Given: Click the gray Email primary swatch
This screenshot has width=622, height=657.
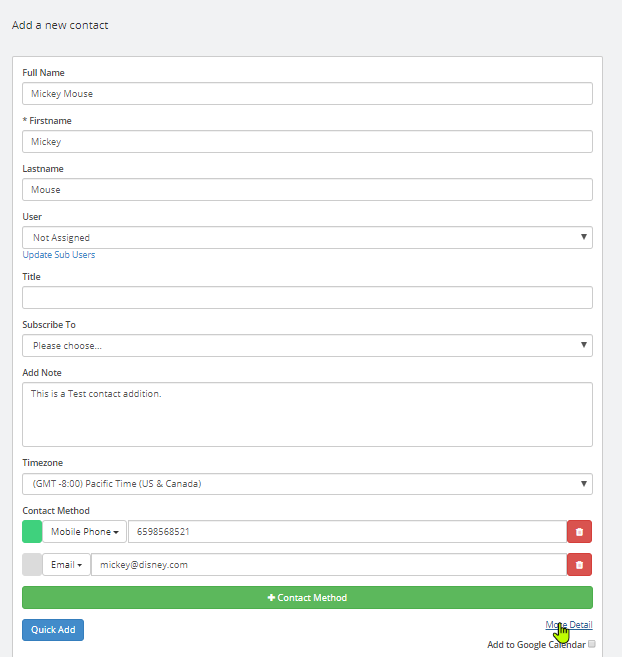Looking at the screenshot, I should [x=32, y=564].
